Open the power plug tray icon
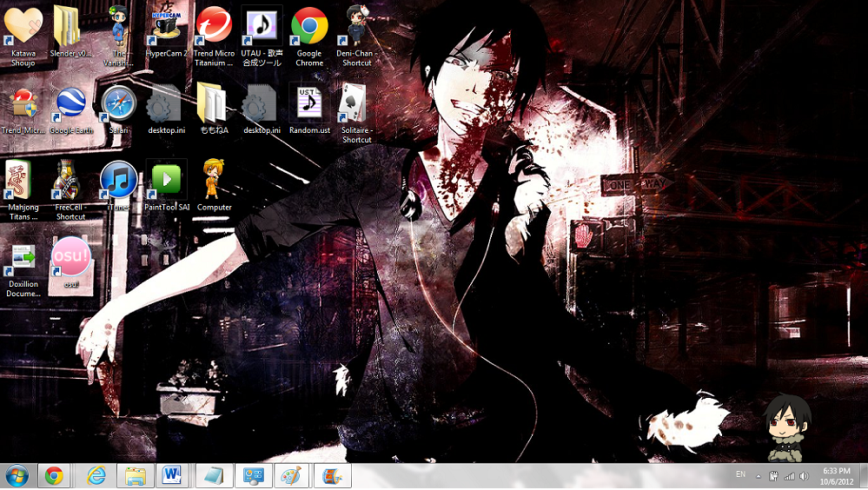The height and width of the screenshot is (490, 868). 774,476
